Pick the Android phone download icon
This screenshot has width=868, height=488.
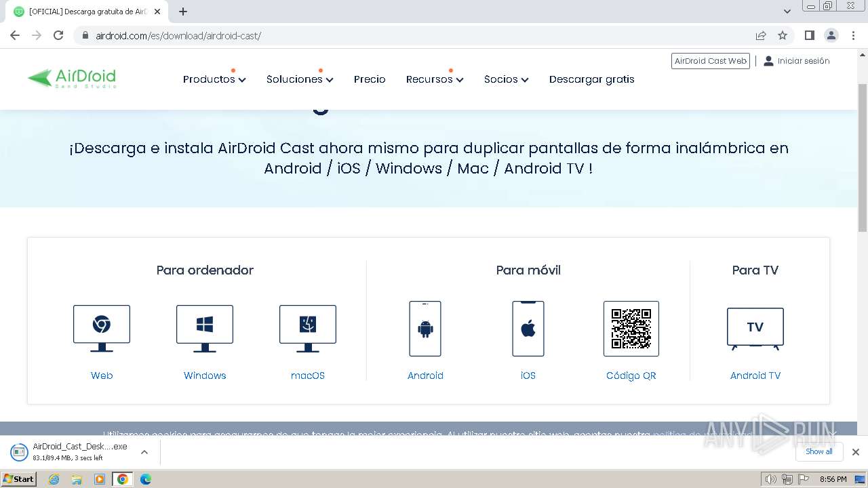pyautogui.click(x=425, y=329)
